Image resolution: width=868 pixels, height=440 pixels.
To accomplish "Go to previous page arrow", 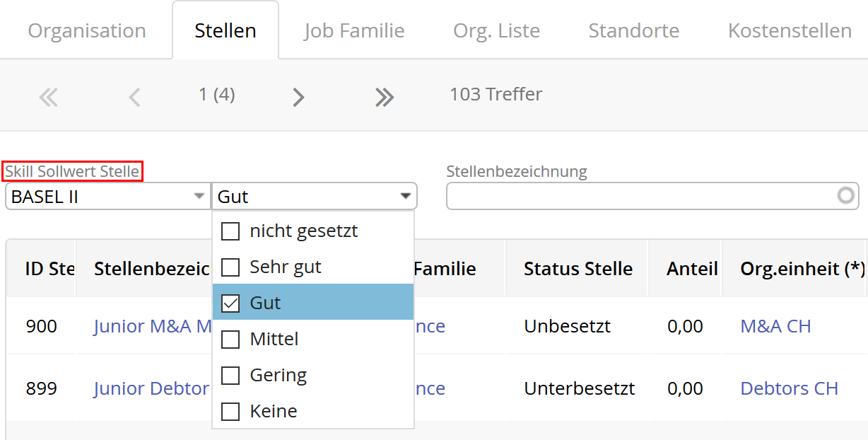I will (134, 97).
